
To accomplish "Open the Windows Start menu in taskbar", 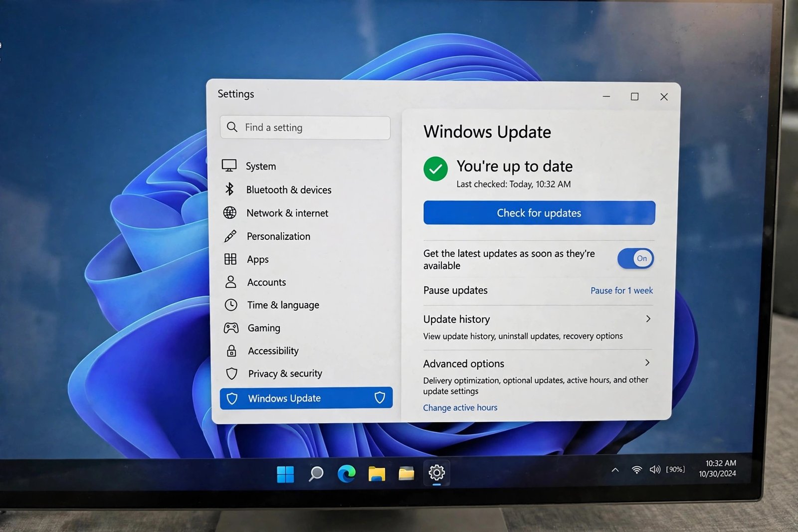I will pos(285,474).
